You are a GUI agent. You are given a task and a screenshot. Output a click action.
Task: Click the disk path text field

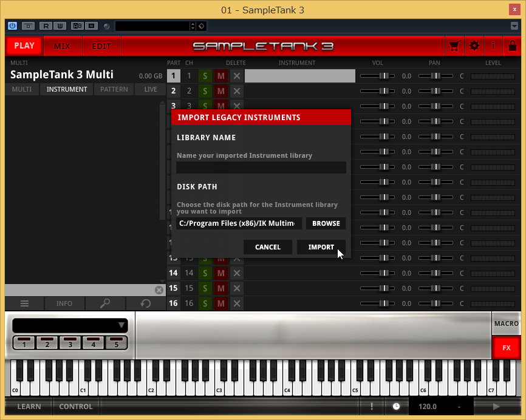tap(239, 223)
